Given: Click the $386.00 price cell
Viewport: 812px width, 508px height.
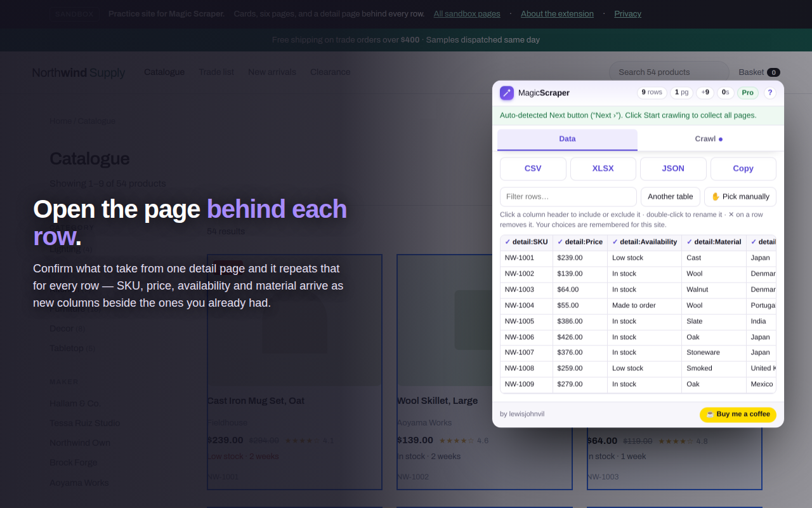Looking at the screenshot, I should tap(580, 321).
